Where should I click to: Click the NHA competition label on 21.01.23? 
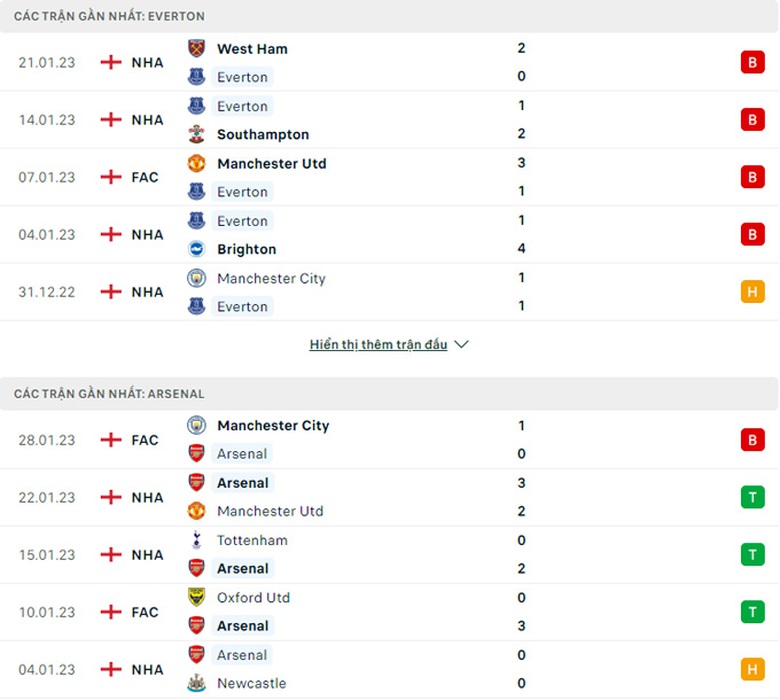[x=147, y=62]
